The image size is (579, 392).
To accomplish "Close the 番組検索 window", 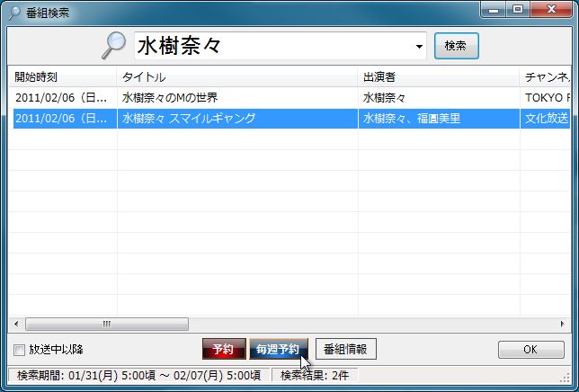I will (552, 10).
